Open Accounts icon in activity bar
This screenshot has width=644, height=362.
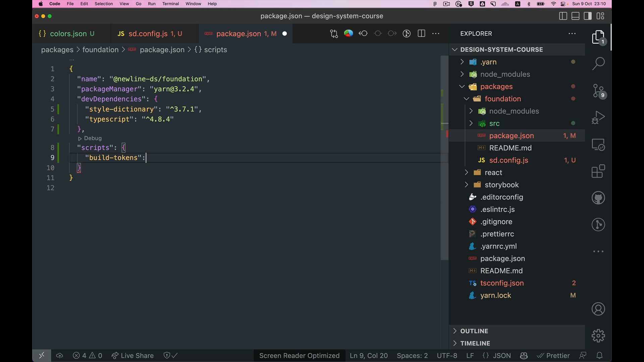(x=598, y=309)
